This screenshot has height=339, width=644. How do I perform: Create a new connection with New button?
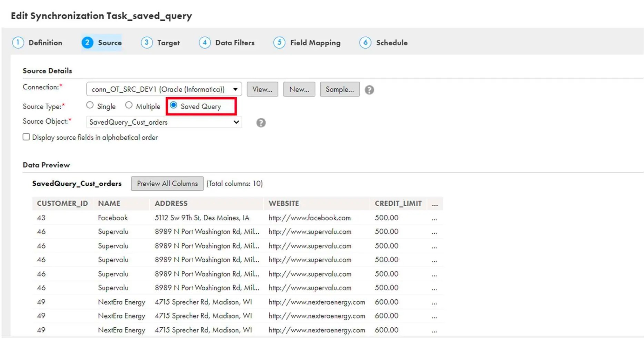pos(299,89)
